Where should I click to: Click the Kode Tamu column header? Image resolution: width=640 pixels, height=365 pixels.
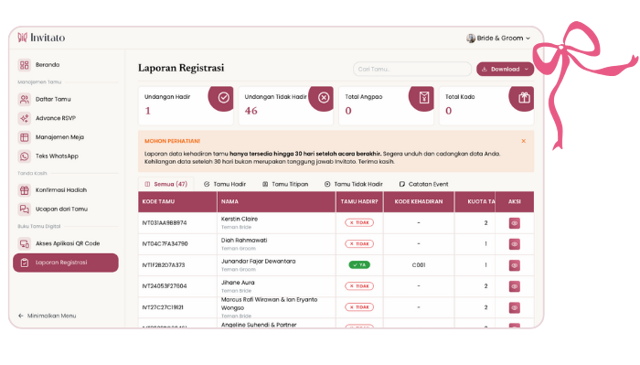click(178, 202)
